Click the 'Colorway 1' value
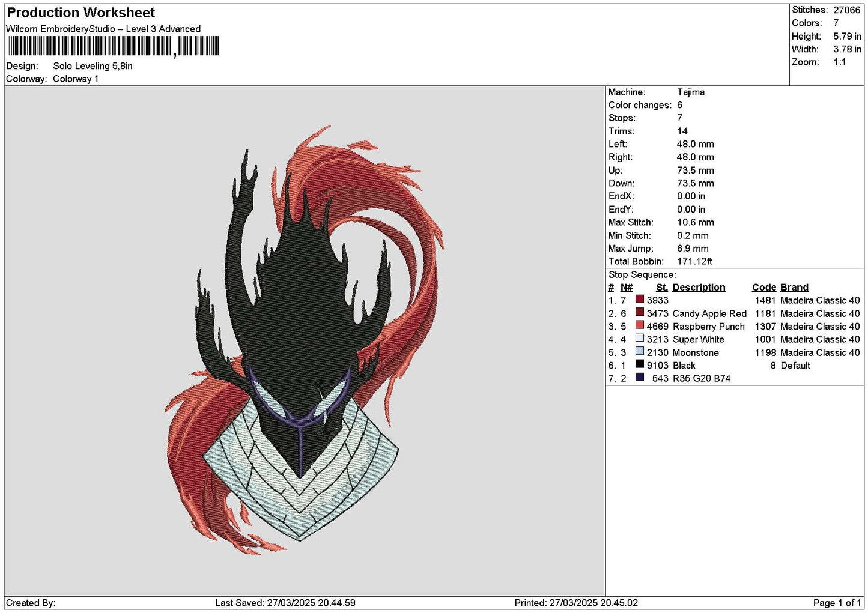The height and width of the screenshot is (613, 868). [76, 79]
